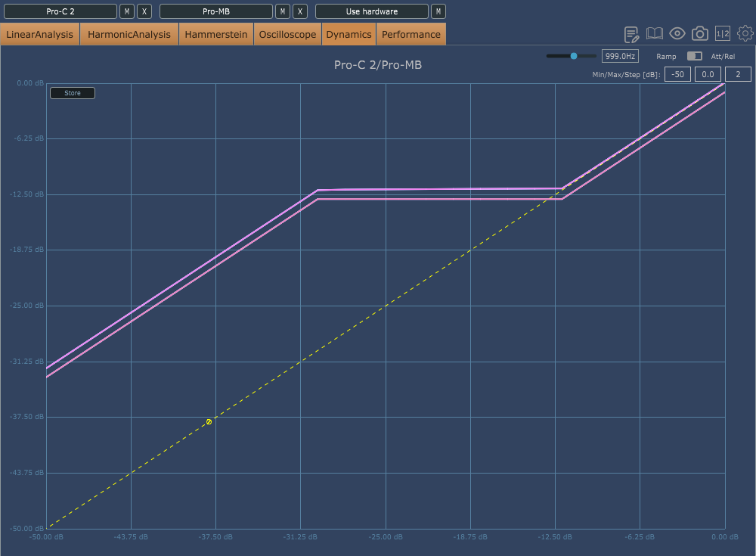Click X button next to Pro-MB
Viewport: 756px width, 556px height.
pyautogui.click(x=300, y=11)
